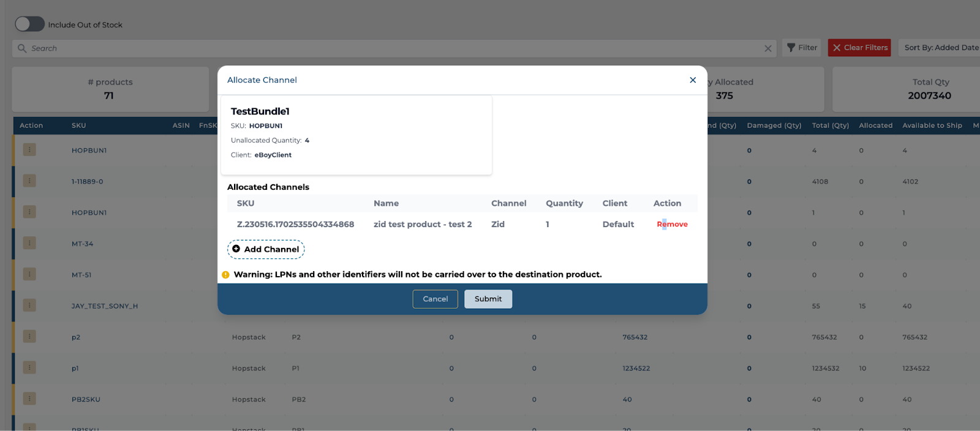980x431 pixels.
Task: Submit the channel allocation
Action: pyautogui.click(x=488, y=299)
